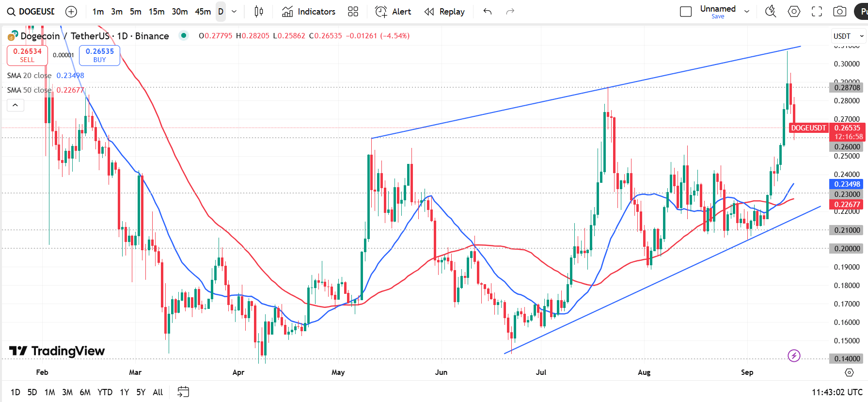Image resolution: width=868 pixels, height=402 pixels.
Task: Select the D daily timeframe
Action: tap(221, 12)
